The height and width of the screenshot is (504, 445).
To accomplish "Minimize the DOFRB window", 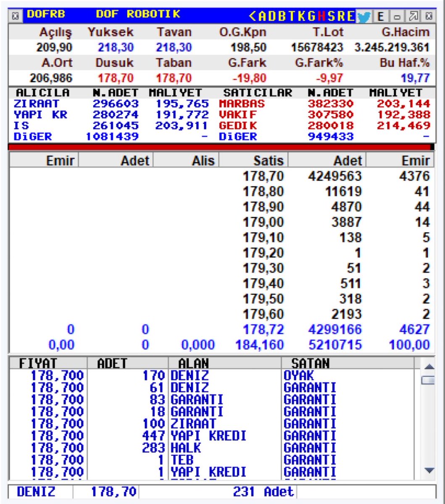I will pyautogui.click(x=397, y=16).
